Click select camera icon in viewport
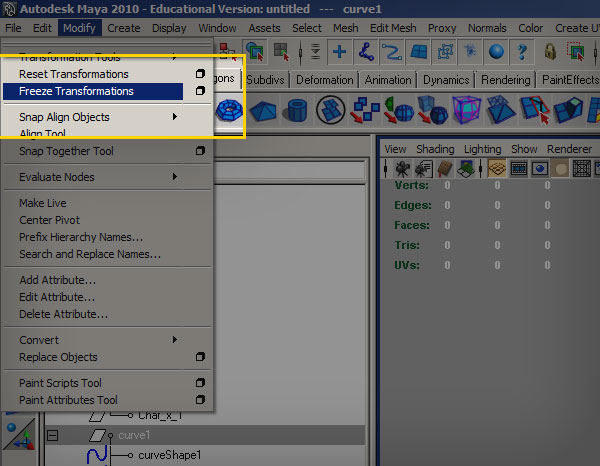600x466 pixels. 403,169
